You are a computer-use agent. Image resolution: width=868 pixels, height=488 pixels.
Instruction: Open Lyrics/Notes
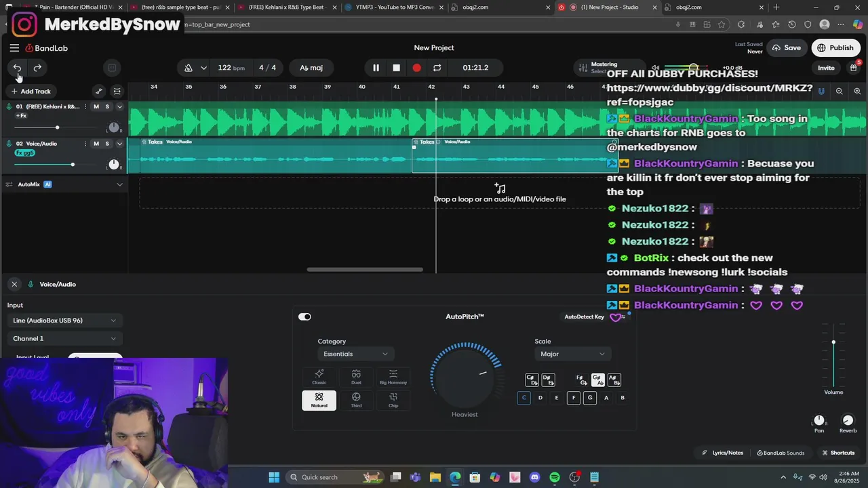click(723, 453)
